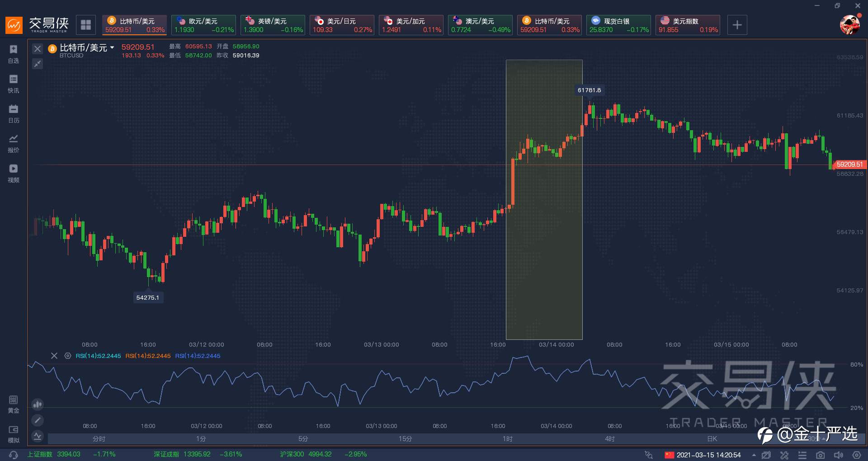Open the 黄金 SSE gold sidebar item
868x461 pixels.
pos(14,405)
